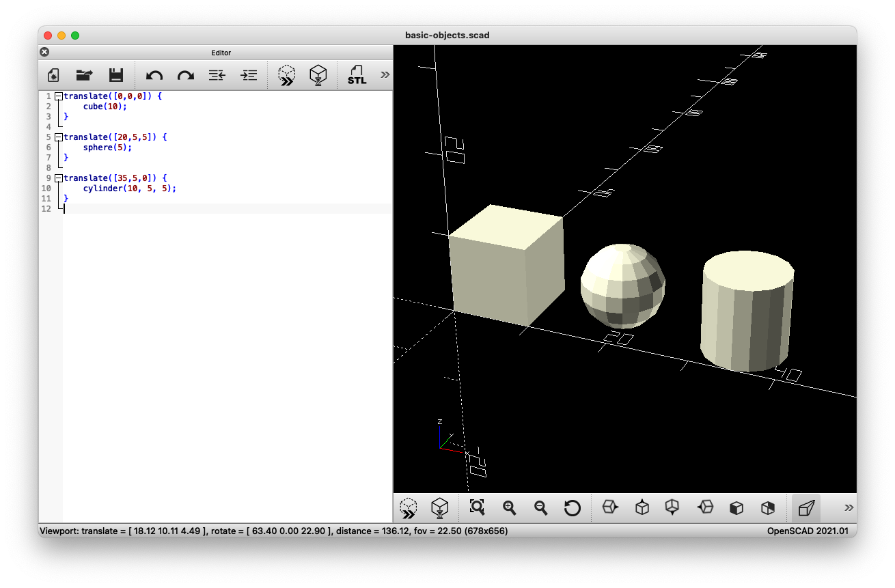The height and width of the screenshot is (588, 895).
Task: Trigger the Preview icon in the editor toolbar
Action: (286, 74)
